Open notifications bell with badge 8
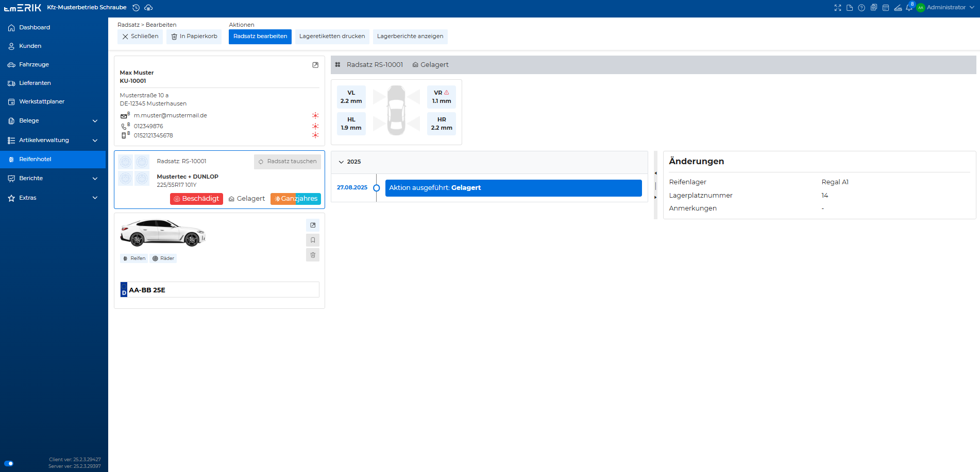Viewport: 980px width, 472px height. 909,7
